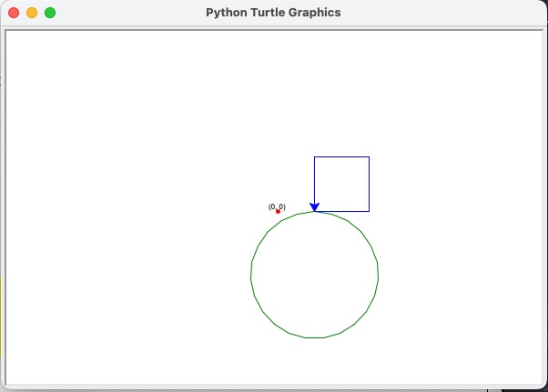This screenshot has height=392, width=548.
Task: Click the center of the green circle
Action: 314,275
